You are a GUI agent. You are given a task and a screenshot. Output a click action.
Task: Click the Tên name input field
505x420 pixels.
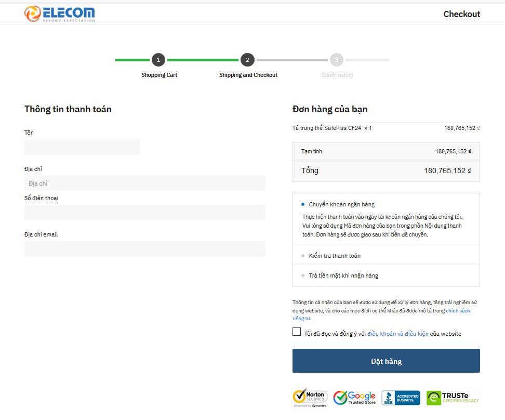click(x=82, y=147)
